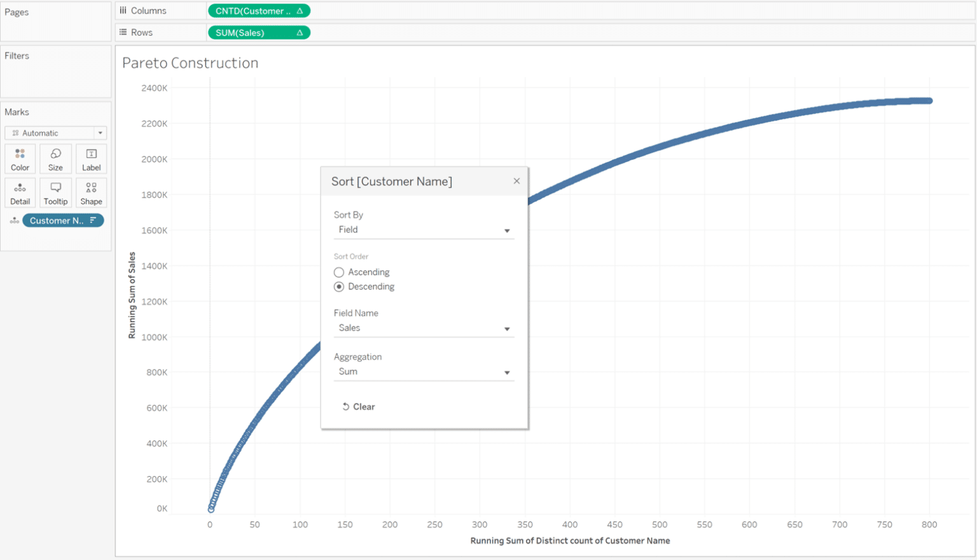Click the triangle indicator on SUM(Sales) pill
This screenshot has width=977, height=560.
(300, 32)
